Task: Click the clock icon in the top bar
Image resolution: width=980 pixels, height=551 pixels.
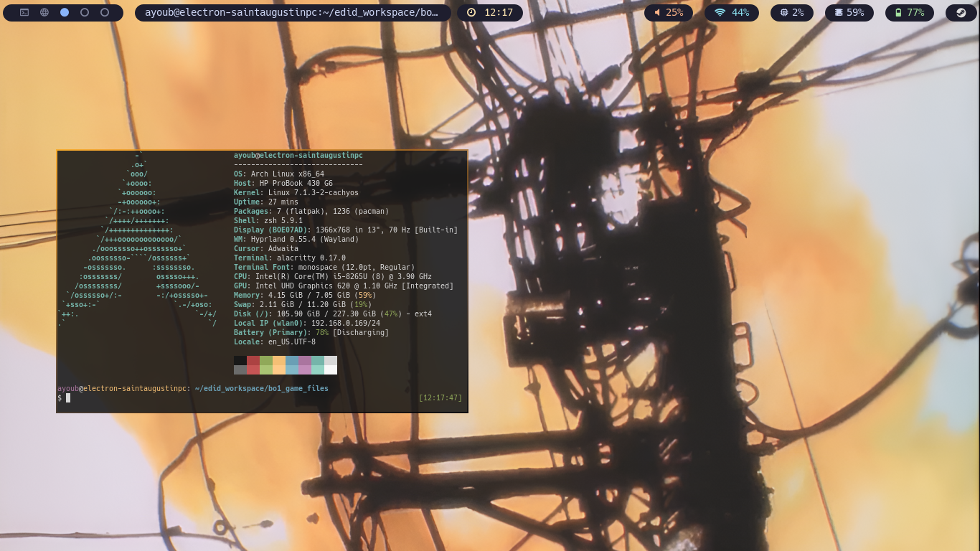Action: pos(471,13)
